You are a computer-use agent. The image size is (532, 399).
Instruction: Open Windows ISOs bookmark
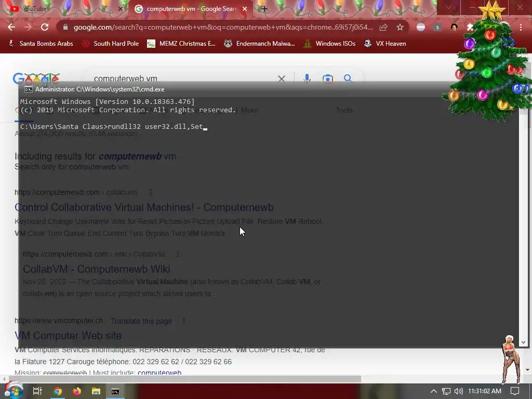click(329, 44)
